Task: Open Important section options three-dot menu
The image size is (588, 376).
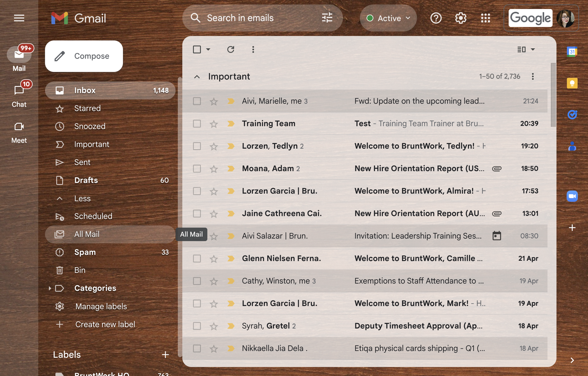Action: point(533,76)
